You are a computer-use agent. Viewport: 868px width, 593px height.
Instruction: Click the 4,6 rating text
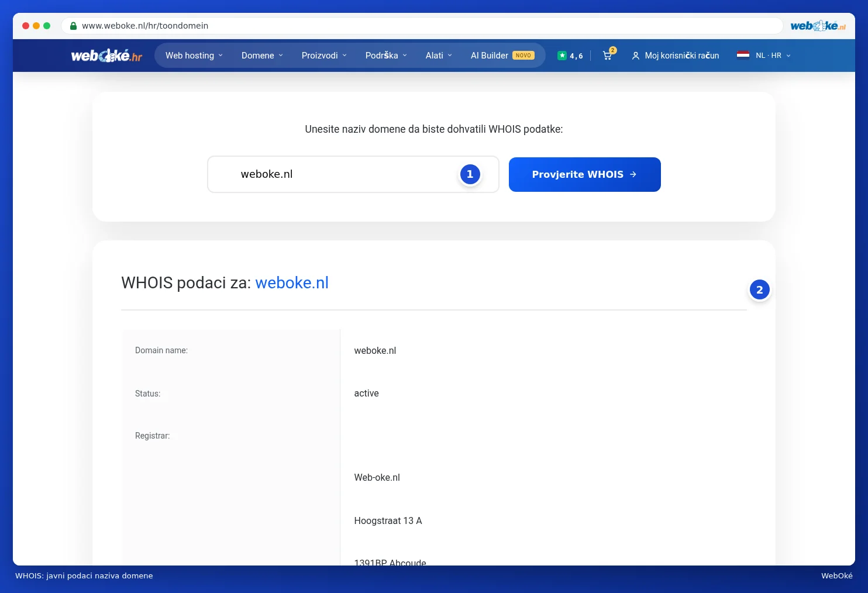coord(576,56)
